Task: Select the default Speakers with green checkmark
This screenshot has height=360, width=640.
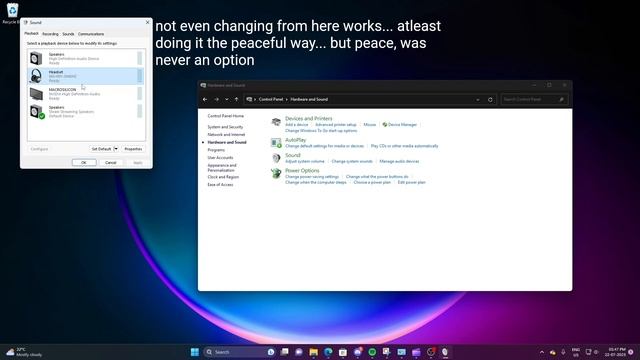Action: point(37,111)
